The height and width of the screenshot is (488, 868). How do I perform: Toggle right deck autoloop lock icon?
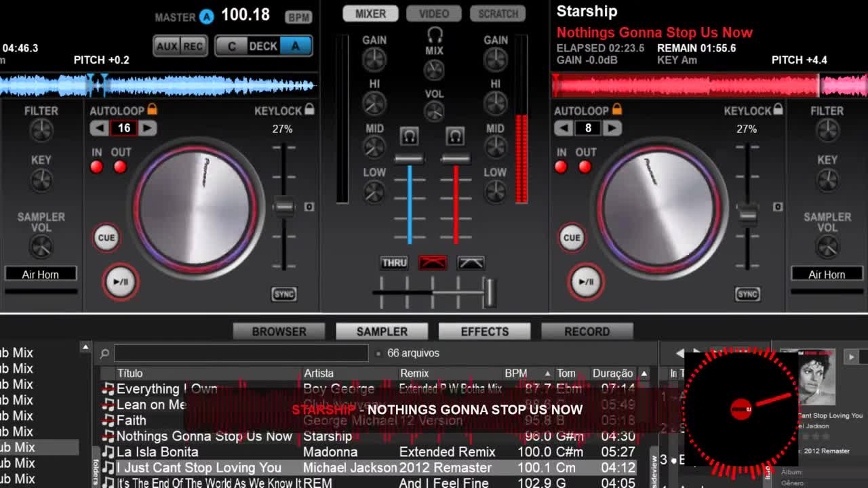(x=616, y=110)
